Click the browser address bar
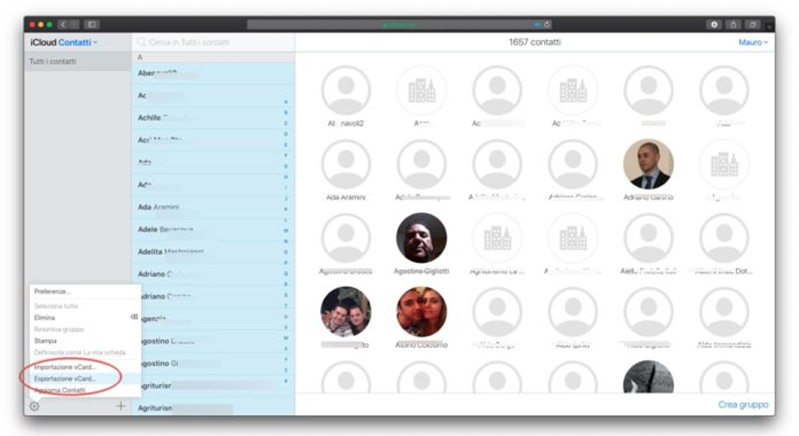799x436 pixels. (x=399, y=24)
